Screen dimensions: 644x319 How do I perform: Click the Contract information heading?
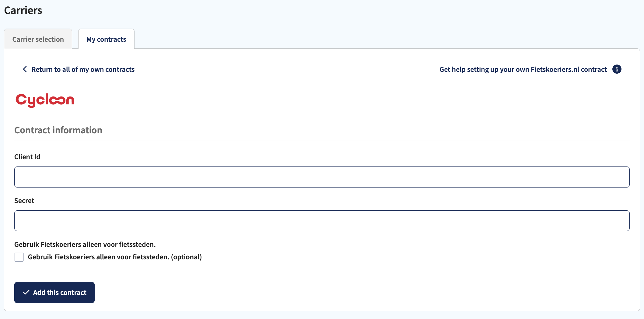pos(58,130)
